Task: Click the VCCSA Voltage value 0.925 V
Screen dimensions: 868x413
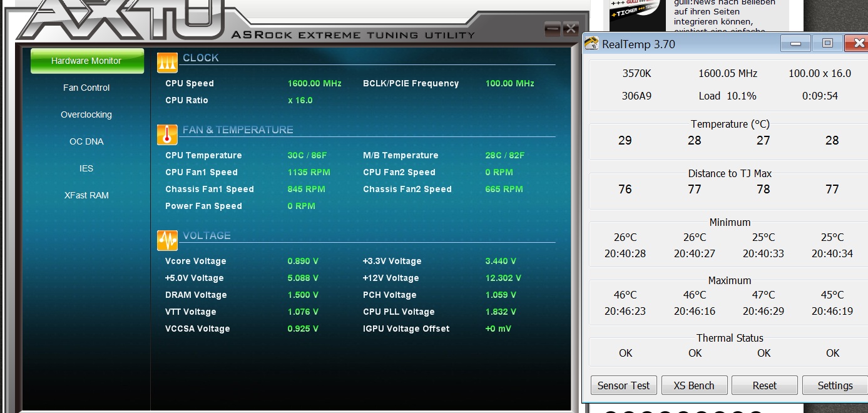Action: pyautogui.click(x=303, y=329)
